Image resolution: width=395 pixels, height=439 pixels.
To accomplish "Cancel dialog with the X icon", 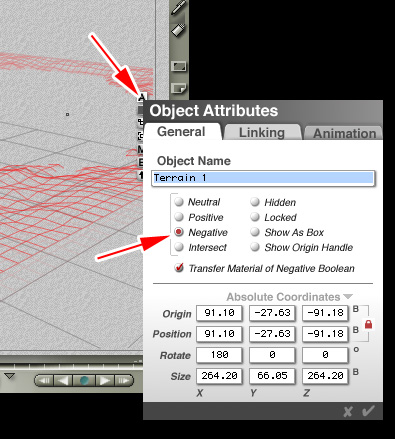I will pyautogui.click(x=348, y=412).
